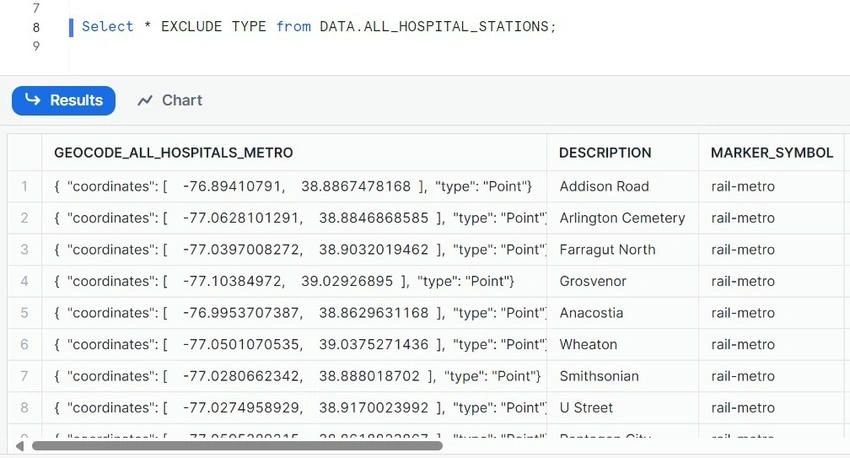
Task: Select the MARKER_SYMBOL column header
Action: (772, 153)
